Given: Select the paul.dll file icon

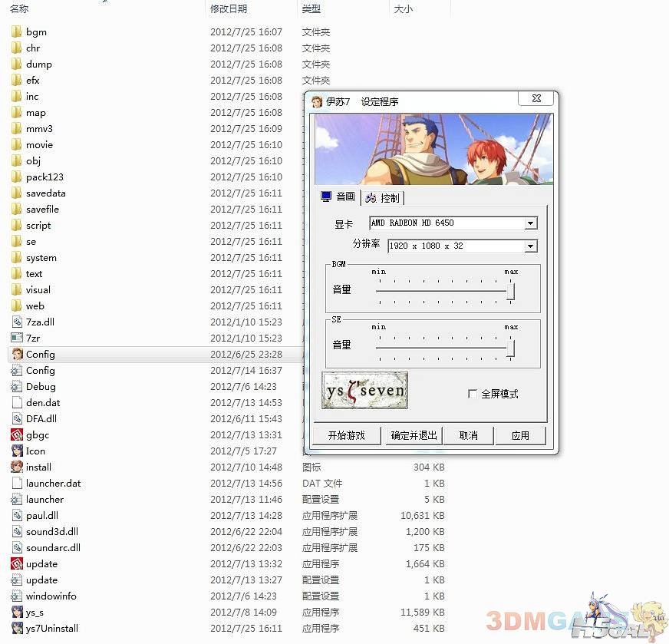Looking at the screenshot, I should [x=17, y=516].
